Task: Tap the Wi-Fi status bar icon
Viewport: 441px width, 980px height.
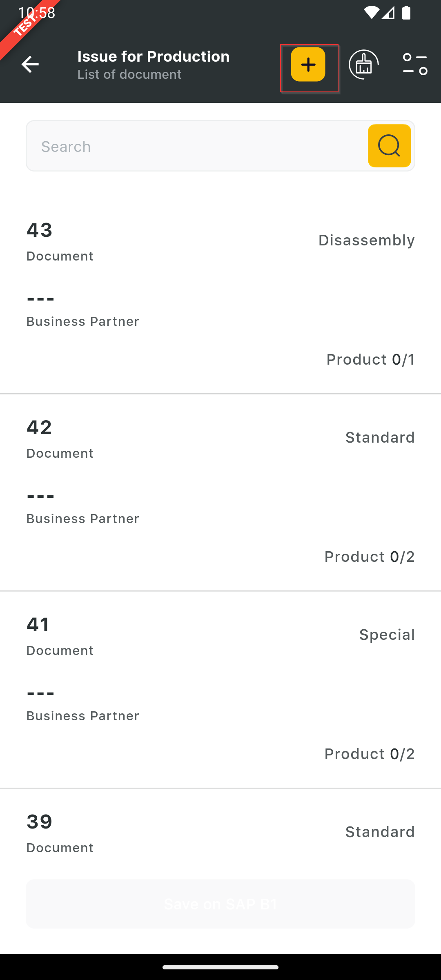Action: 371,13
